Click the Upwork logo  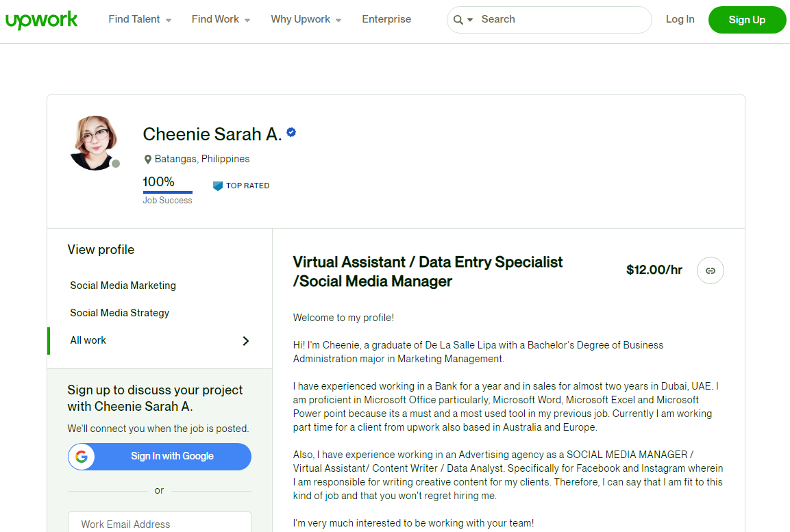point(41,20)
